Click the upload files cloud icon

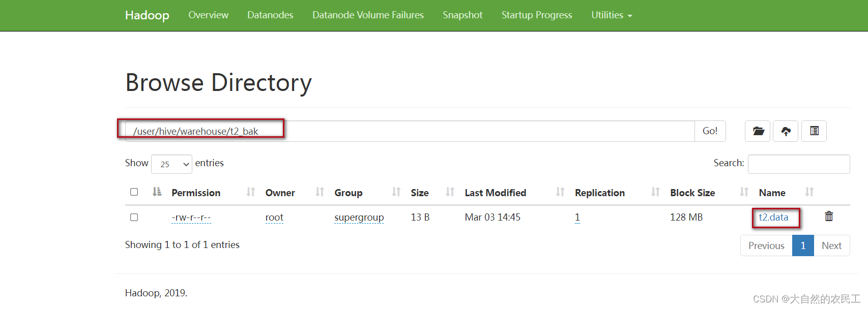click(x=786, y=131)
